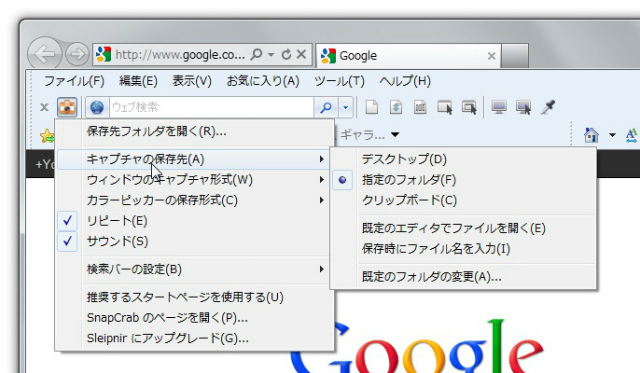This screenshot has width=640, height=373.
Task: Open the search options dropdown arrow
Action: click(345, 107)
